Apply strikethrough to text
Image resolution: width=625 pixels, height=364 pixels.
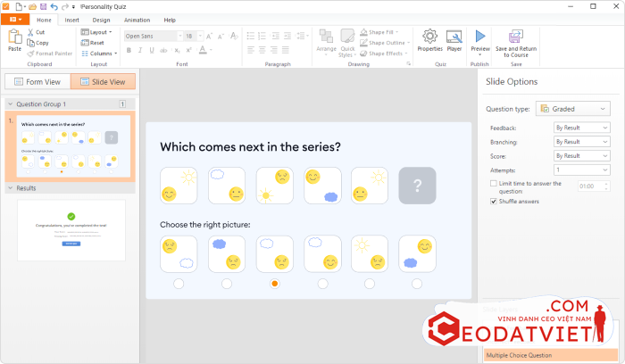163,50
